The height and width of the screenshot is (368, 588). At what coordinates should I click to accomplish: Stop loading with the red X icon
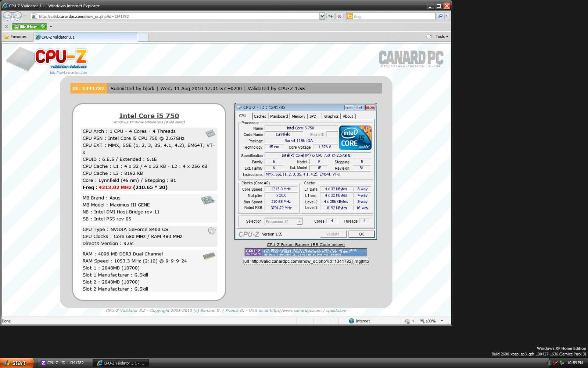pos(340,16)
